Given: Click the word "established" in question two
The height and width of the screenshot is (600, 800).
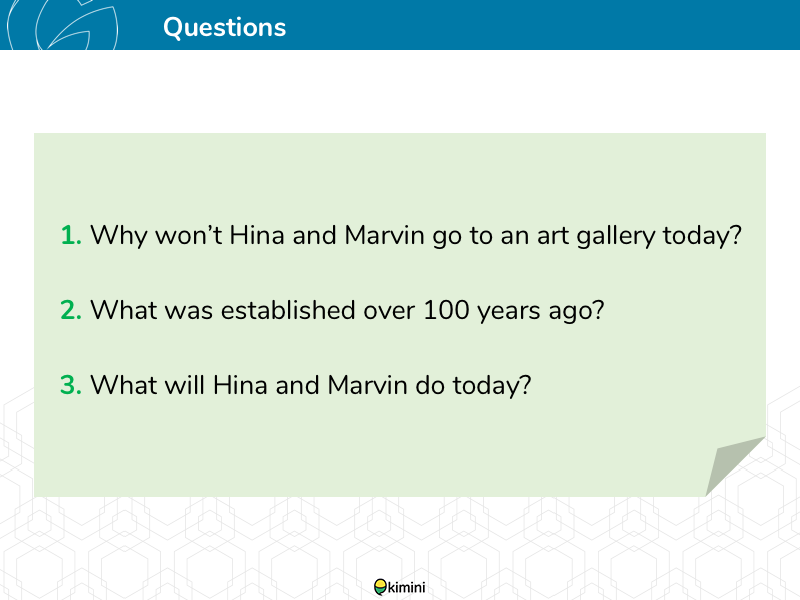Looking at the screenshot, I should 288,310.
